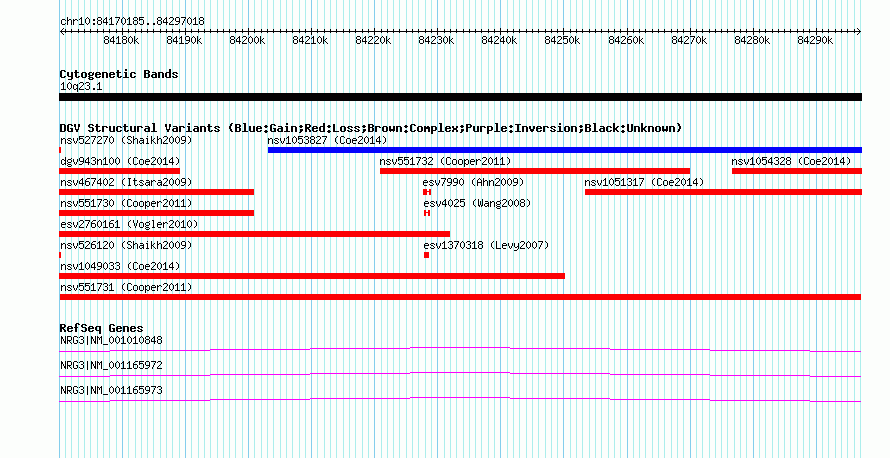
Task: Click the 84180k ruler tick
Action: pos(121,40)
